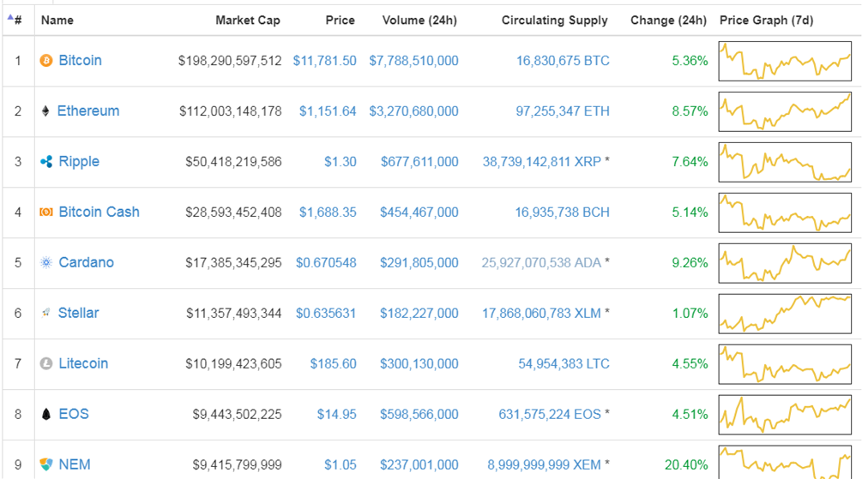Click the Stellar rocket logo icon
Image resolution: width=868 pixels, height=479 pixels.
coord(46,313)
